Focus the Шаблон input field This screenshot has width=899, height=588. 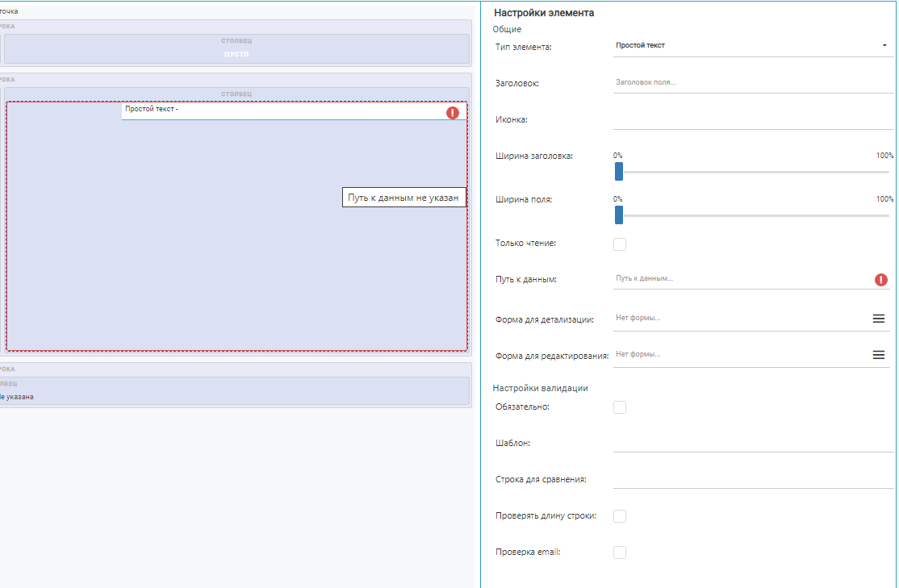(751, 443)
